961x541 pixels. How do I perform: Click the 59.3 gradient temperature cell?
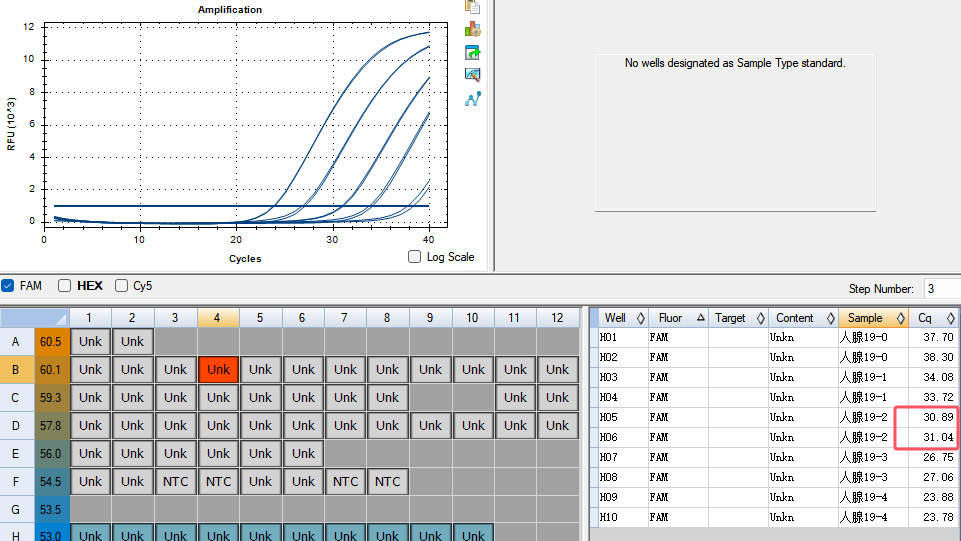click(x=51, y=398)
